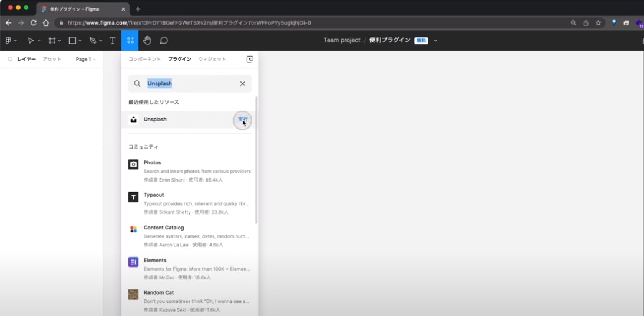Select the Rectangle shape tool

click(x=72, y=40)
